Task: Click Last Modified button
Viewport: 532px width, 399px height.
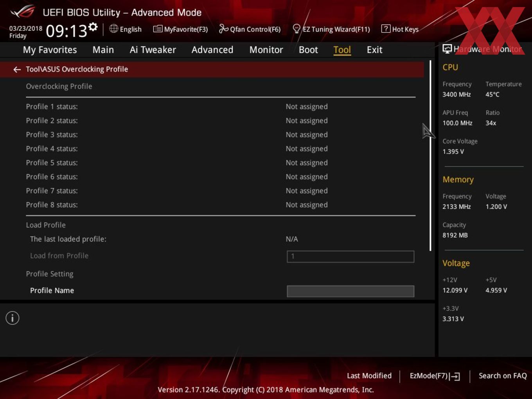Action: (369, 376)
